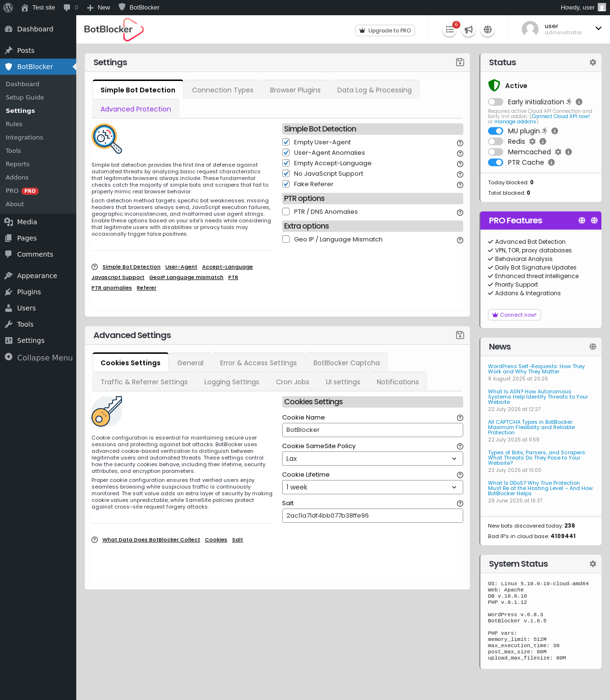Click help icon for Fake Referer
Image resolution: width=610 pixels, height=700 pixels.
(x=460, y=185)
